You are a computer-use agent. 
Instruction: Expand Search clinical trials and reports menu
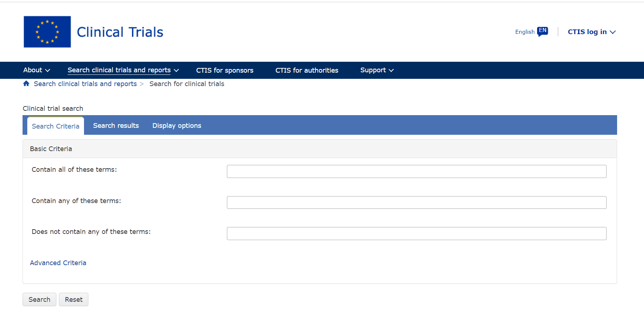tap(123, 70)
